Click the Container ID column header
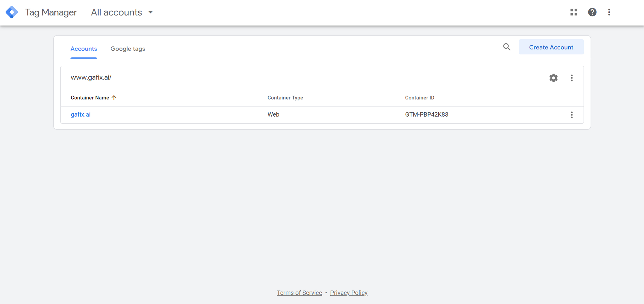The image size is (644, 304). pos(419,98)
